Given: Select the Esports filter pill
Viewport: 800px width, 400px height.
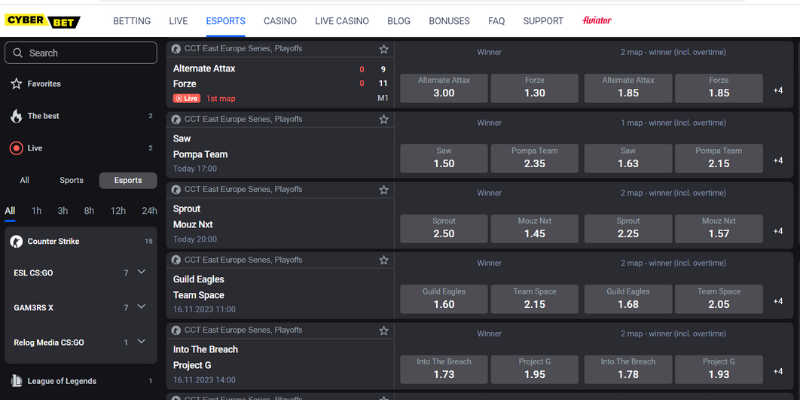Looking at the screenshot, I should pos(128,180).
